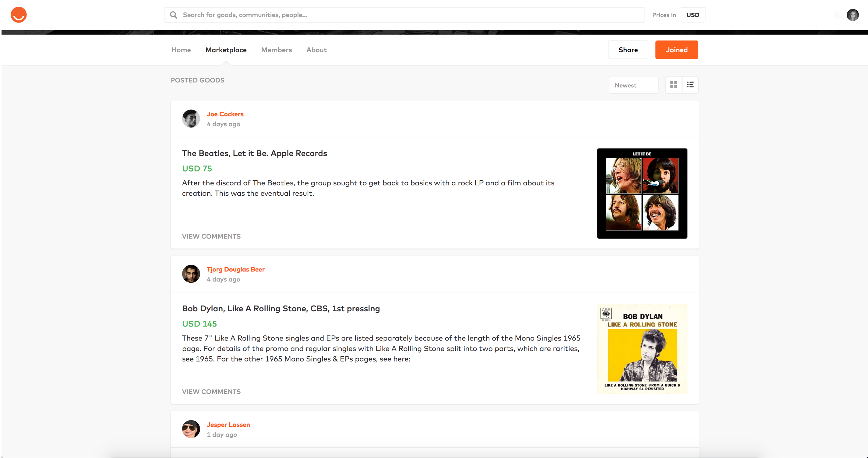The width and height of the screenshot is (868, 458).
Task: Switch to list view layout
Action: 690,85
